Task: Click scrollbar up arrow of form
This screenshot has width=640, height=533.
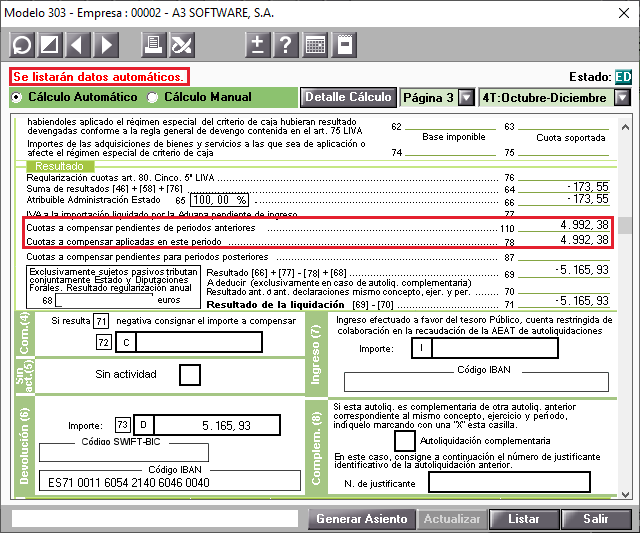Action: click(x=625, y=127)
